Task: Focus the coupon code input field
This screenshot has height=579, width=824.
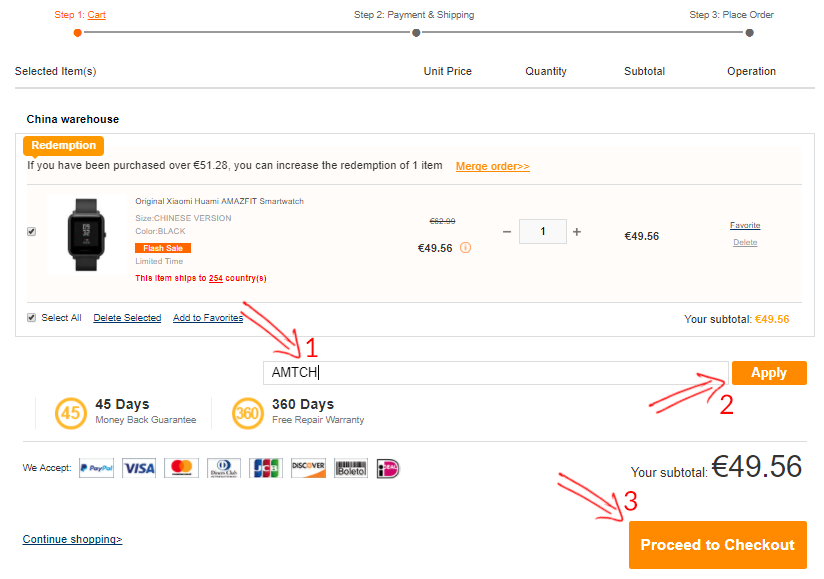Action: (496, 373)
